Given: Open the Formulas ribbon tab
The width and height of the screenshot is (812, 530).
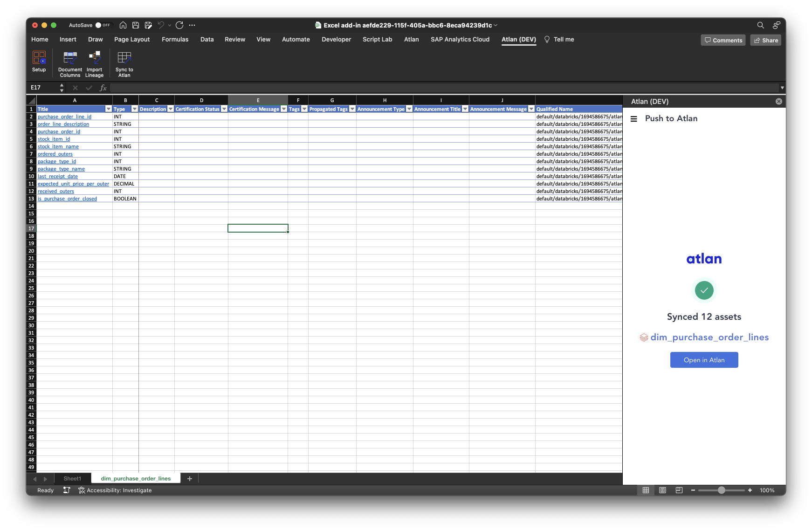Looking at the screenshot, I should coord(175,40).
